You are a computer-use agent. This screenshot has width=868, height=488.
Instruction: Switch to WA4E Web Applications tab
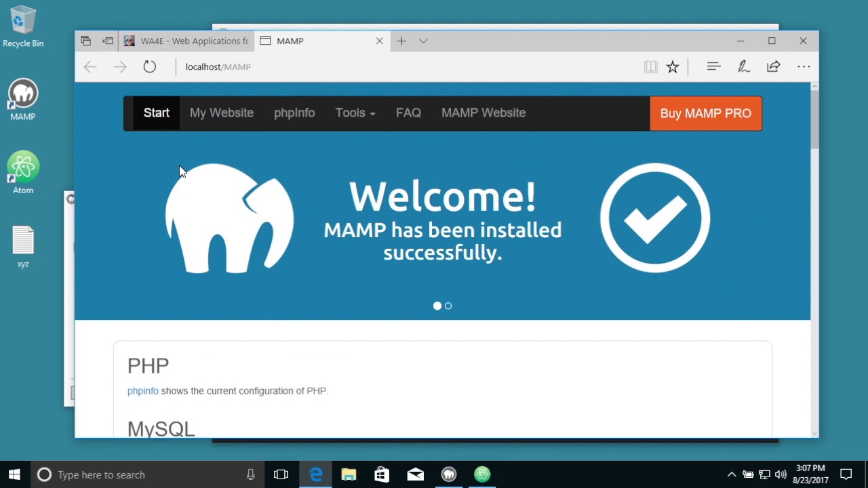point(186,41)
